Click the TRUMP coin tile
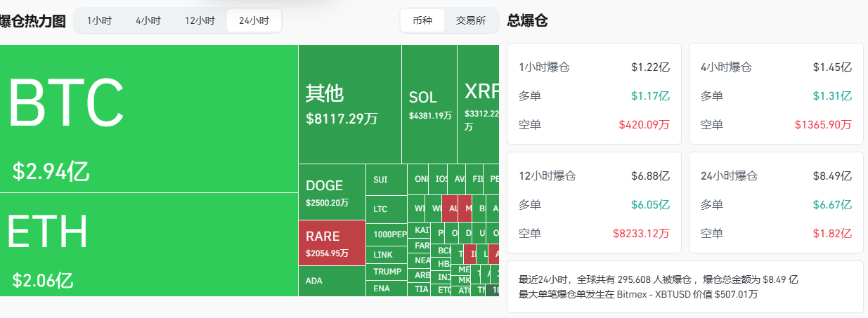This screenshot has height=318, width=868. 386,272
